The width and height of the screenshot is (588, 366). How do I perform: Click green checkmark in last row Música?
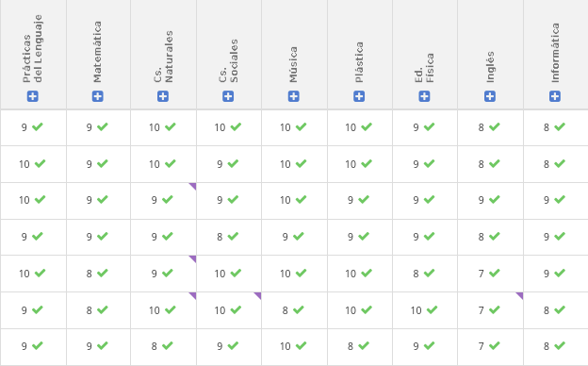302,345
